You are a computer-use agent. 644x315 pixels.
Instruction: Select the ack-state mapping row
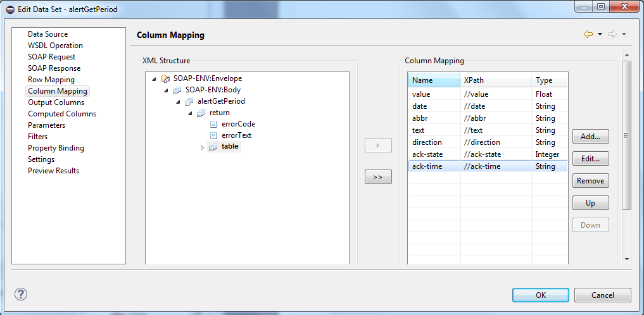click(487, 154)
